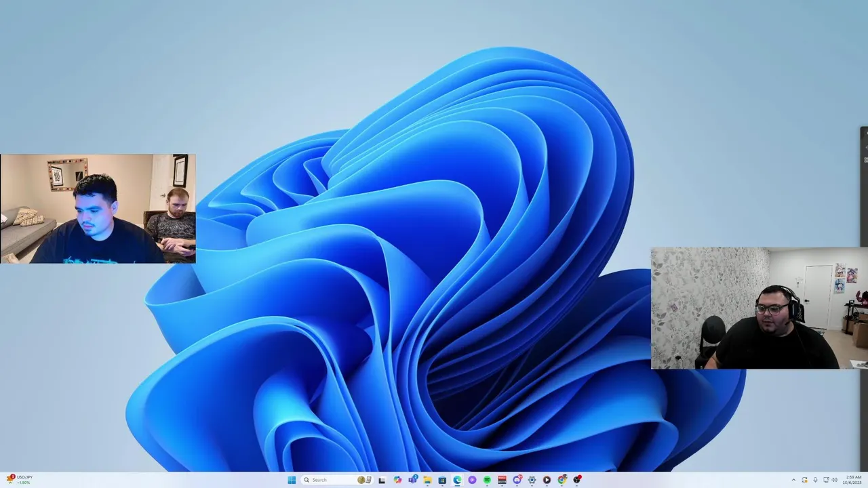Image resolution: width=868 pixels, height=488 pixels.
Task: Show hidden system tray icons
Action: coord(793,480)
